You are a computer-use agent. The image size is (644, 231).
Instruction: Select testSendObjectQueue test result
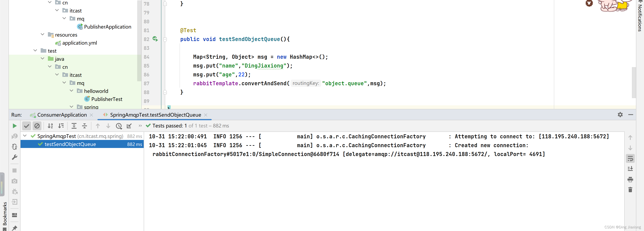click(82, 144)
